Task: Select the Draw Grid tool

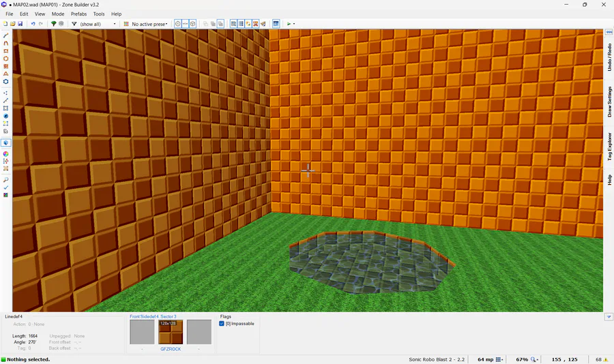Action: 5,66
